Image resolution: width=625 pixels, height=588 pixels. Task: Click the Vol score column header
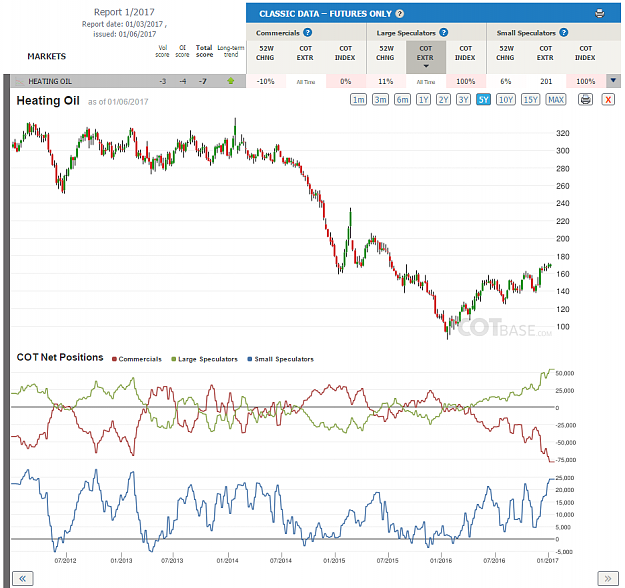[x=162, y=51]
